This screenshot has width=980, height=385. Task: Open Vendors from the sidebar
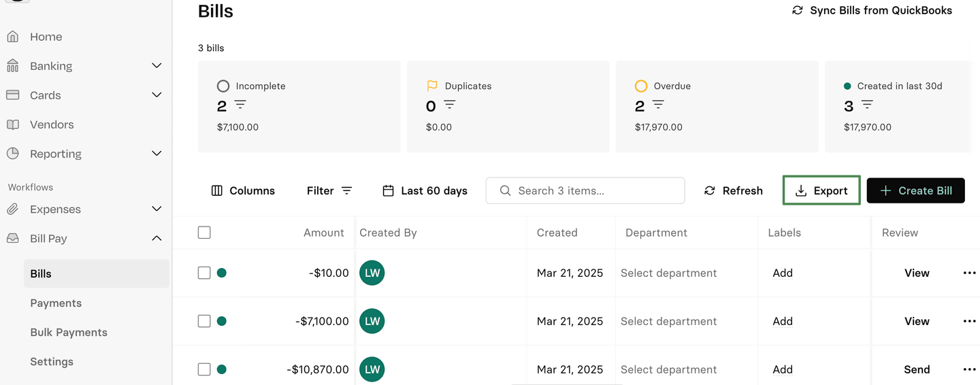[52, 124]
